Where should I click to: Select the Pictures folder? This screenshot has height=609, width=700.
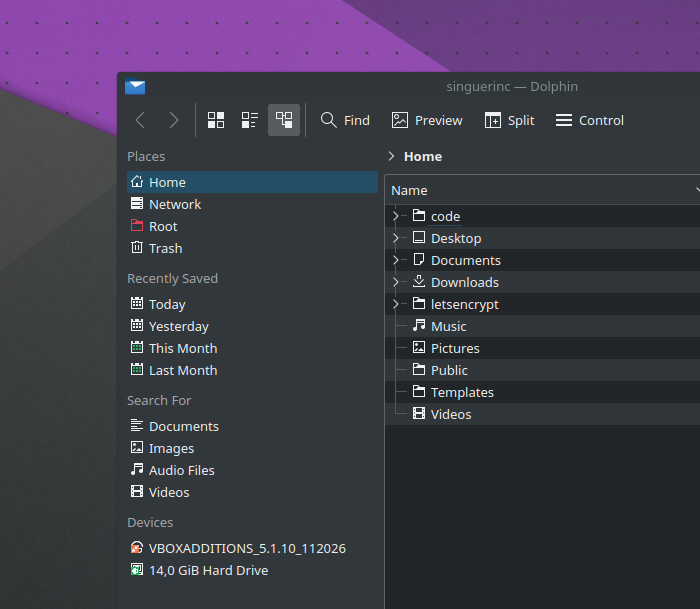click(x=455, y=348)
